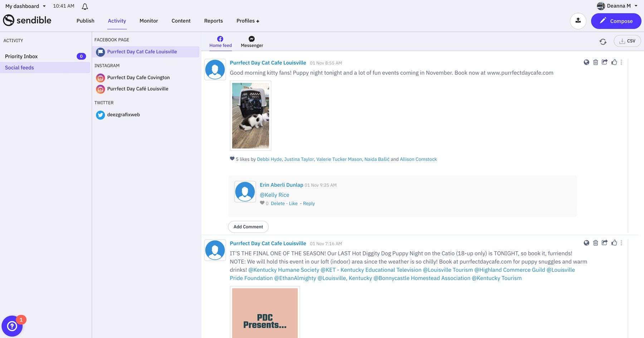Screen dimensions: 644x338
Task: Reply to Erin Aberli Dunlap's comment
Action: pyautogui.click(x=308, y=203)
